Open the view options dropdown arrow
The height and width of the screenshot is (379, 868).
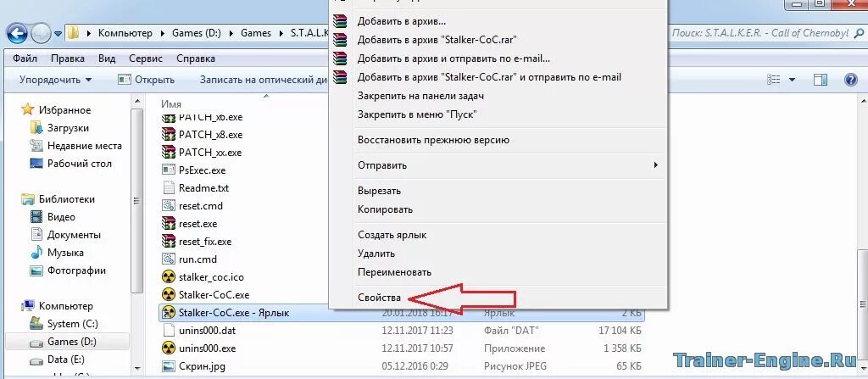click(793, 80)
